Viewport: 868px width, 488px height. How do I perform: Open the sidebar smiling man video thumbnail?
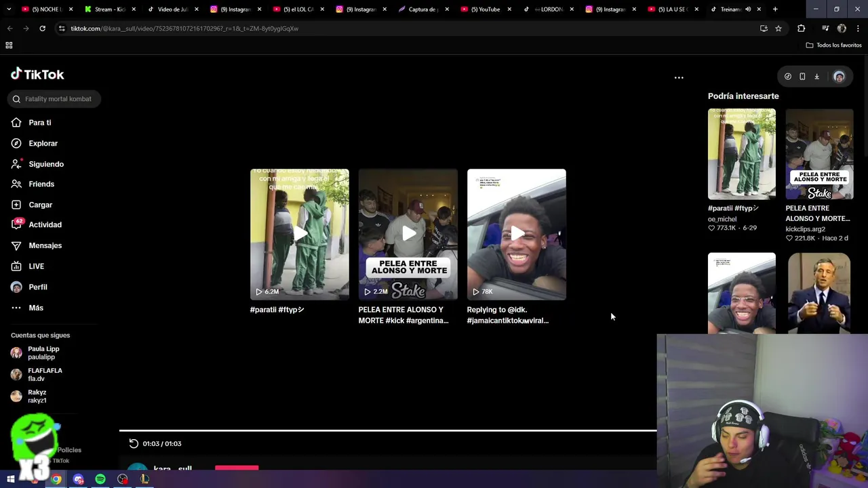click(742, 293)
